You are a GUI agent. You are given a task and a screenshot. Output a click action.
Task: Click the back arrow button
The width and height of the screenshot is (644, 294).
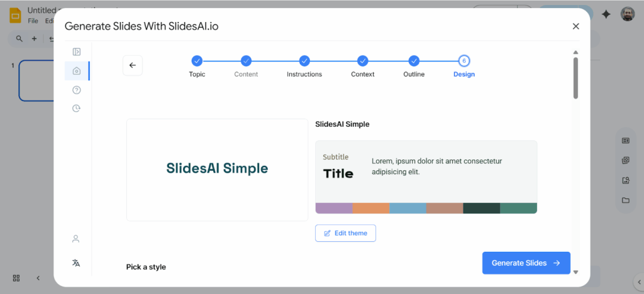tap(133, 65)
